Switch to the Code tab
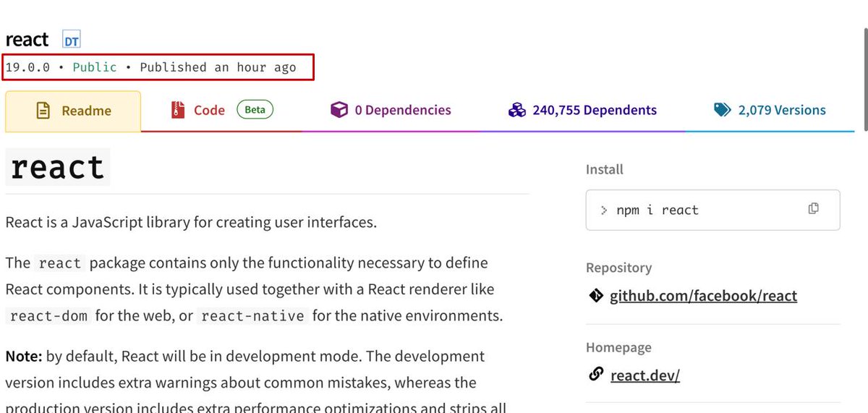The width and height of the screenshot is (868, 413). point(222,111)
